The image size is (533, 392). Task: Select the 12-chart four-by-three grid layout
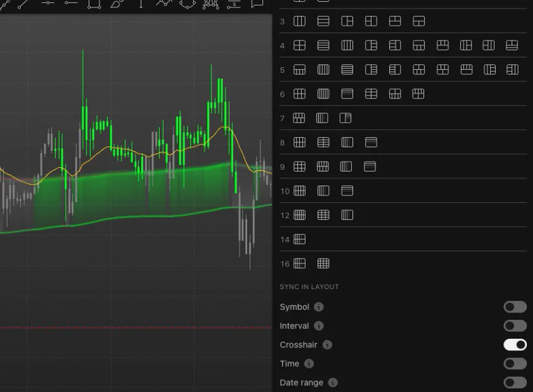coord(323,215)
